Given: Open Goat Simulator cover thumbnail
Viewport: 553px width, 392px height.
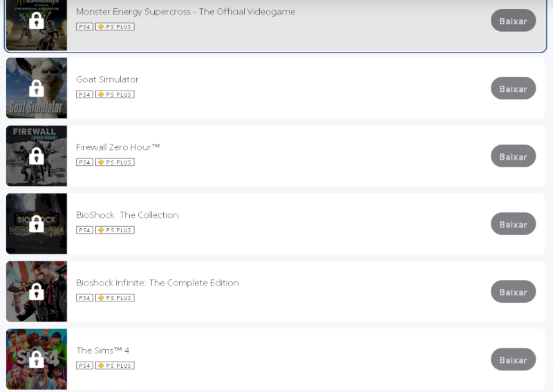Looking at the screenshot, I should point(37,88).
